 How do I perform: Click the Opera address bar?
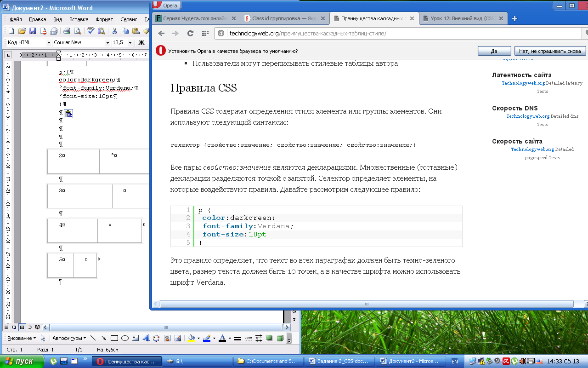397,33
